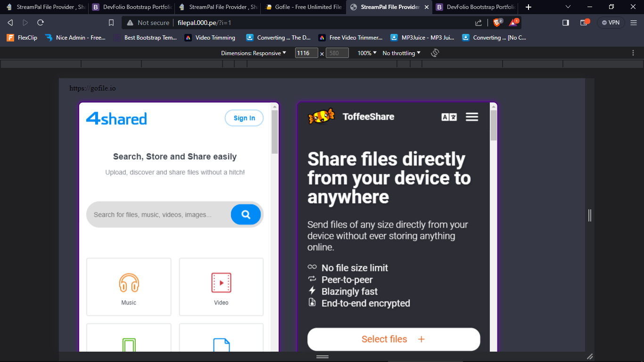Open the Music category card
Image resolution: width=644 pixels, height=362 pixels.
129,287
